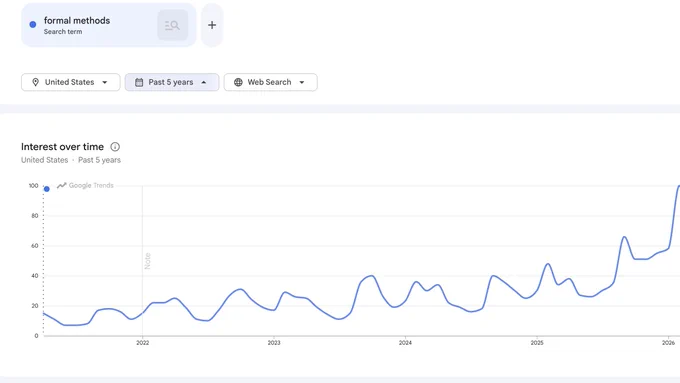The width and height of the screenshot is (680, 383).
Task: Click the chart peak near 2026
Action: click(678, 187)
